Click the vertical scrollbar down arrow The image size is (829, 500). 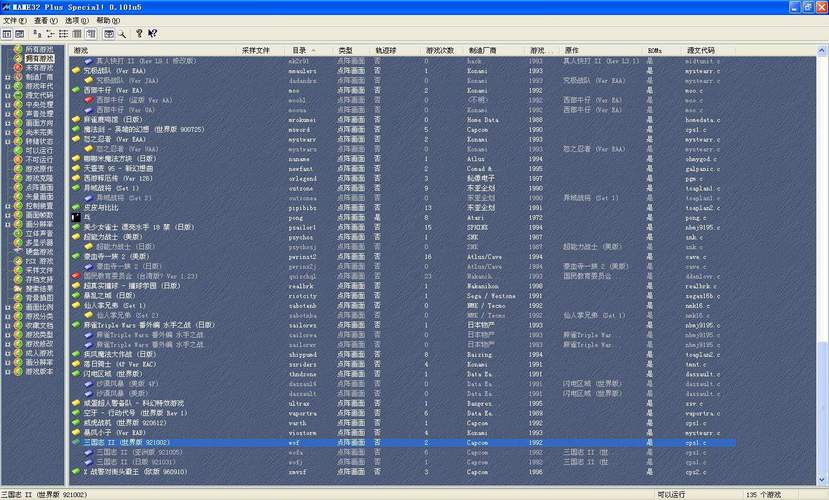[822, 480]
